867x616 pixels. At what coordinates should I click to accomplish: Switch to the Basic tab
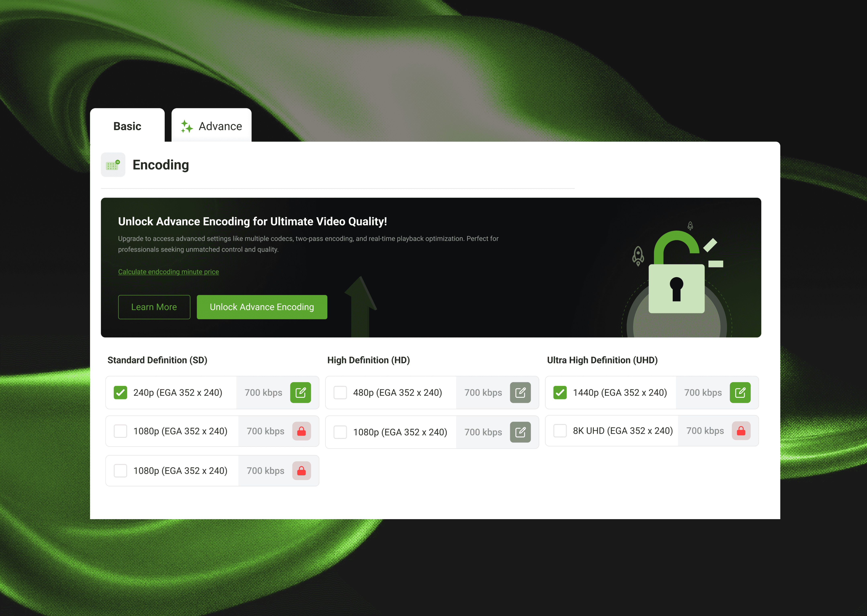click(x=127, y=126)
